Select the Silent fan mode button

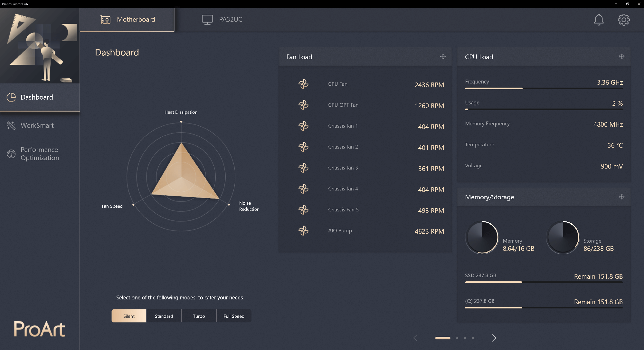(x=128, y=316)
